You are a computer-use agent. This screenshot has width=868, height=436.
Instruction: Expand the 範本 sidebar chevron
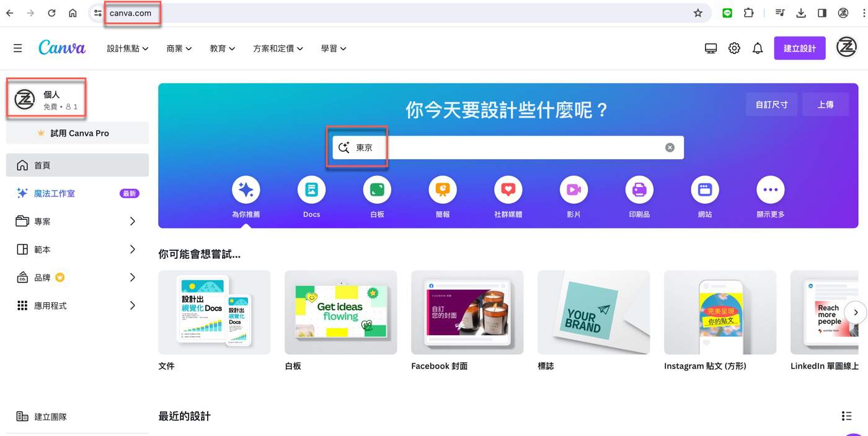[x=132, y=249]
